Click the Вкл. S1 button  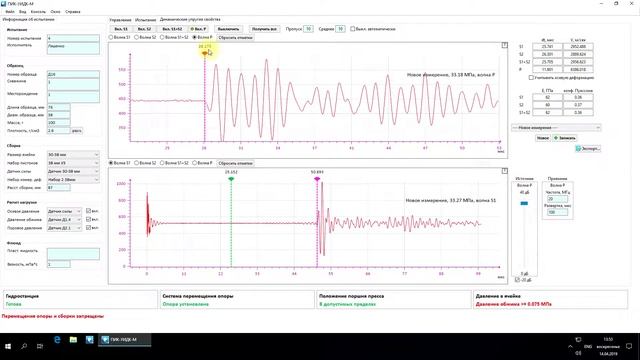click(121, 29)
